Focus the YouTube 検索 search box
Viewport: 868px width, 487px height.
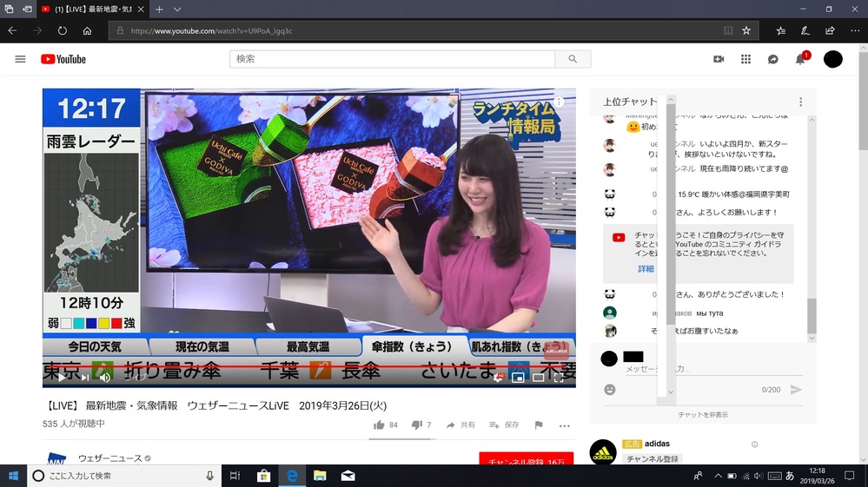coord(392,59)
